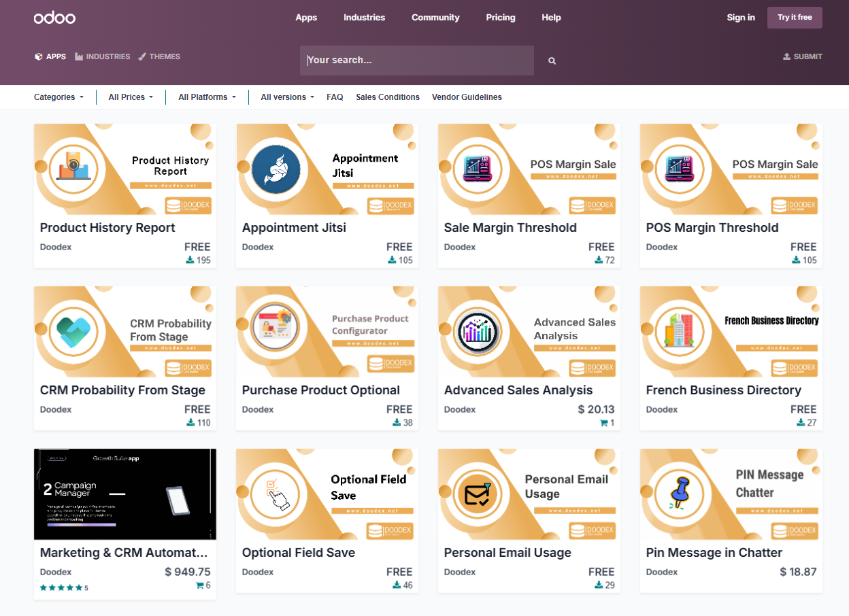
Task: Open the Help top menu
Action: click(x=551, y=18)
